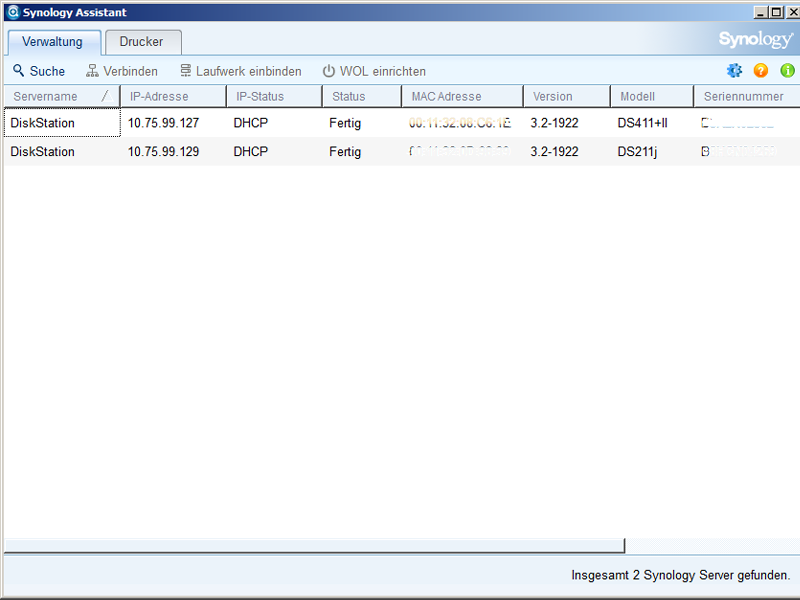This screenshot has width=800, height=600.
Task: Sort by the IP-Status column header
Action: tap(274, 96)
